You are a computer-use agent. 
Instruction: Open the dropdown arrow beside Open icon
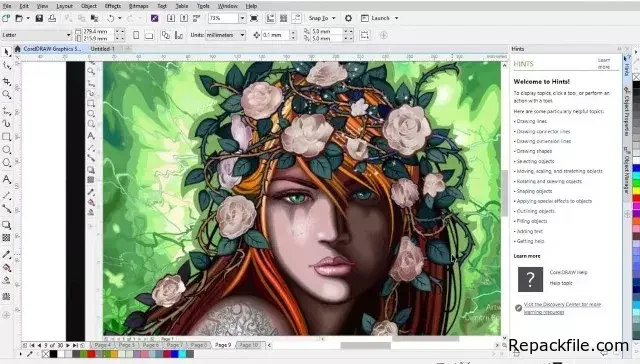coord(28,18)
